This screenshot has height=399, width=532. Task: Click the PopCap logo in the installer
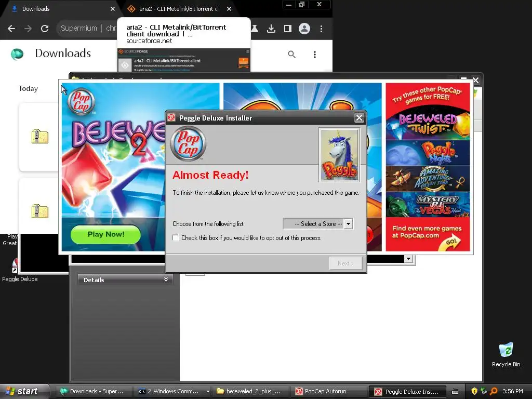coord(188,144)
